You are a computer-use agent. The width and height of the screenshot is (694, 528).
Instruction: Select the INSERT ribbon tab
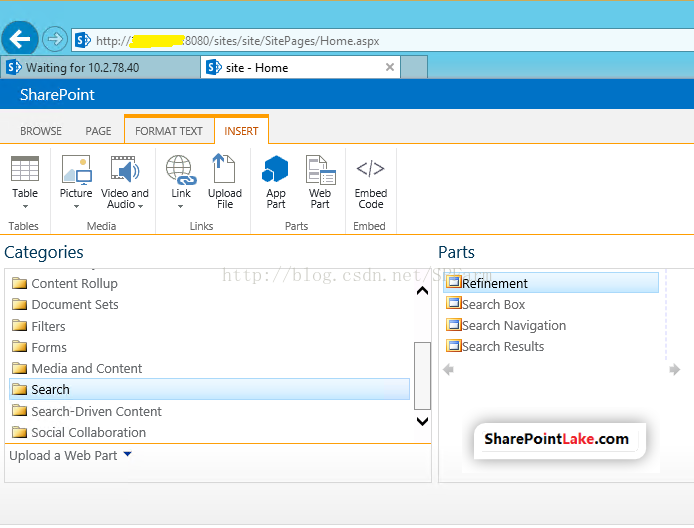coord(241,131)
